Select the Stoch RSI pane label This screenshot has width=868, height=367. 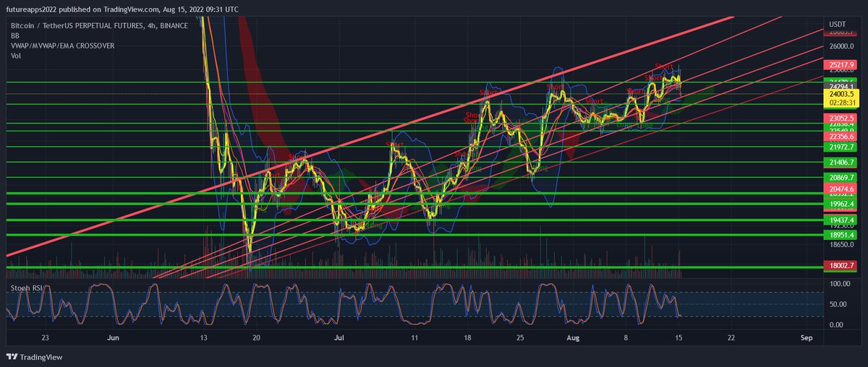[26, 288]
